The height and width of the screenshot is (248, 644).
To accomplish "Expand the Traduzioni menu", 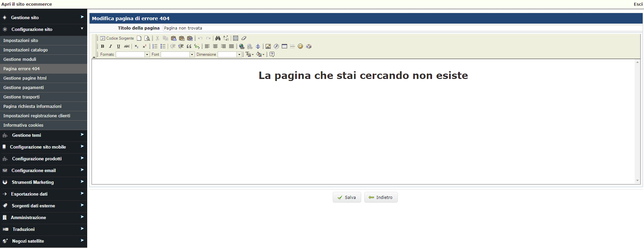I will click(44, 229).
